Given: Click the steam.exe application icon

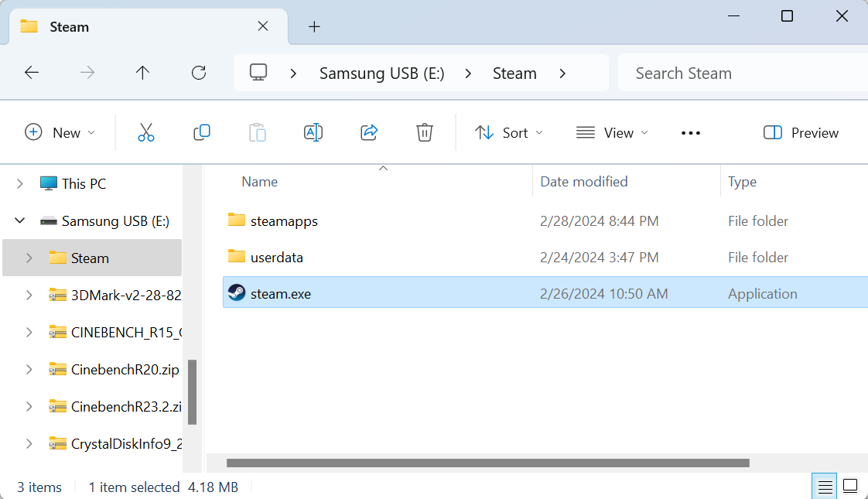Looking at the screenshot, I should point(237,292).
